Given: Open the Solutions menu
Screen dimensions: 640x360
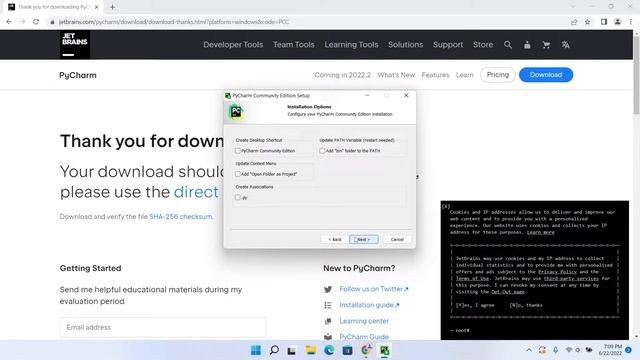Looking at the screenshot, I should pos(406,45).
